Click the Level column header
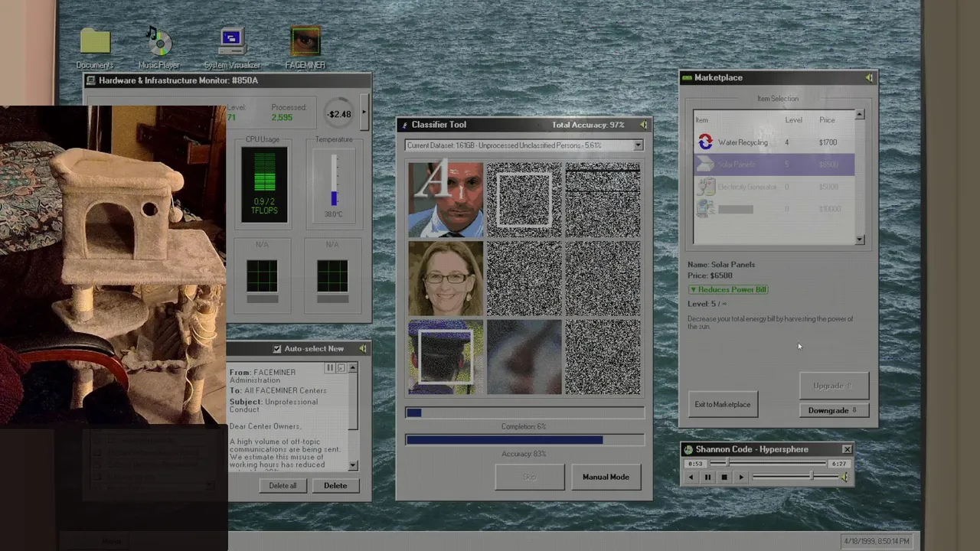 793,120
